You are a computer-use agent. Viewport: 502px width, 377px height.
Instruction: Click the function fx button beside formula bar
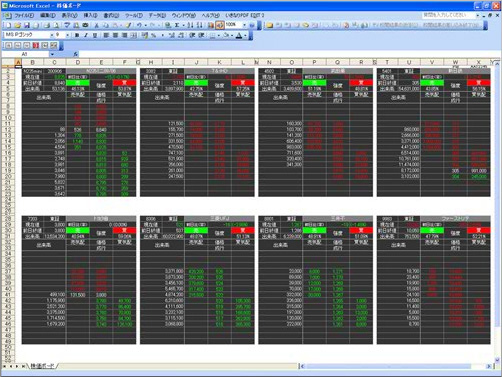coord(76,54)
